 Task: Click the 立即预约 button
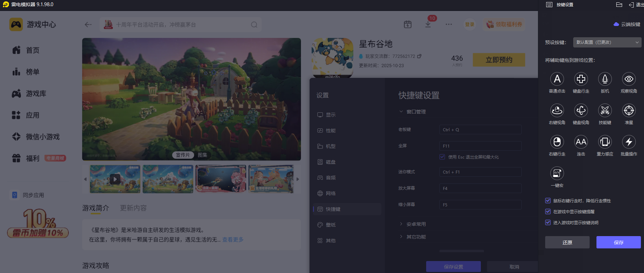[x=499, y=60]
